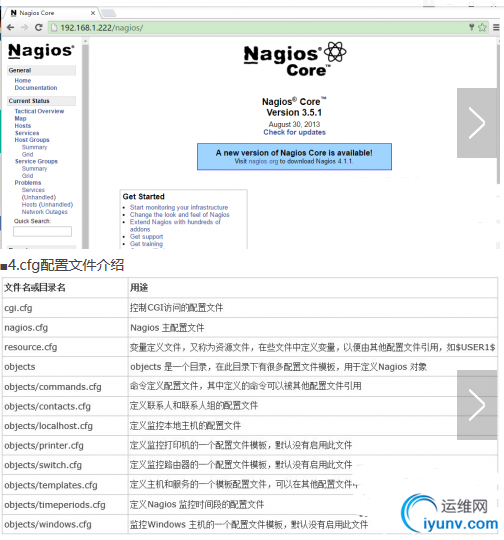Click the browser forward arrow
The width and height of the screenshot is (504, 540).
(x=24, y=28)
